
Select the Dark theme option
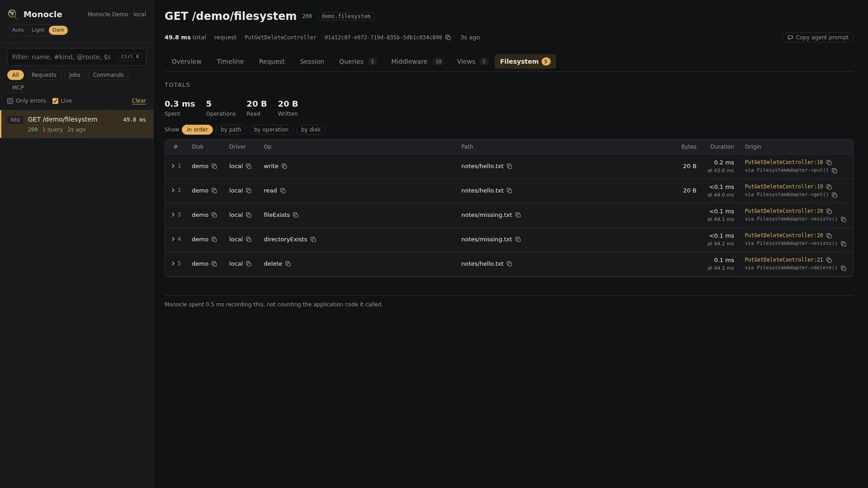pyautogui.click(x=58, y=30)
